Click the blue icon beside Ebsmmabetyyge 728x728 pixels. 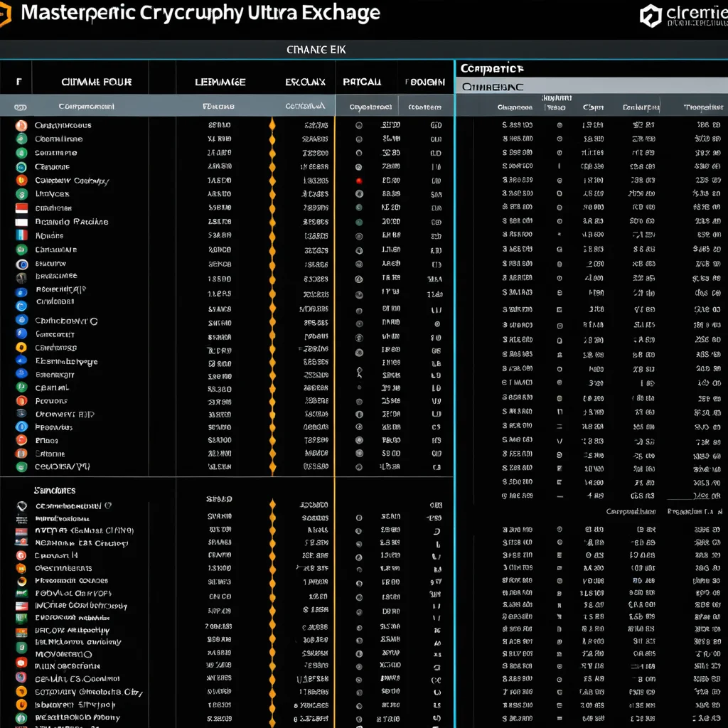[x=21, y=360]
